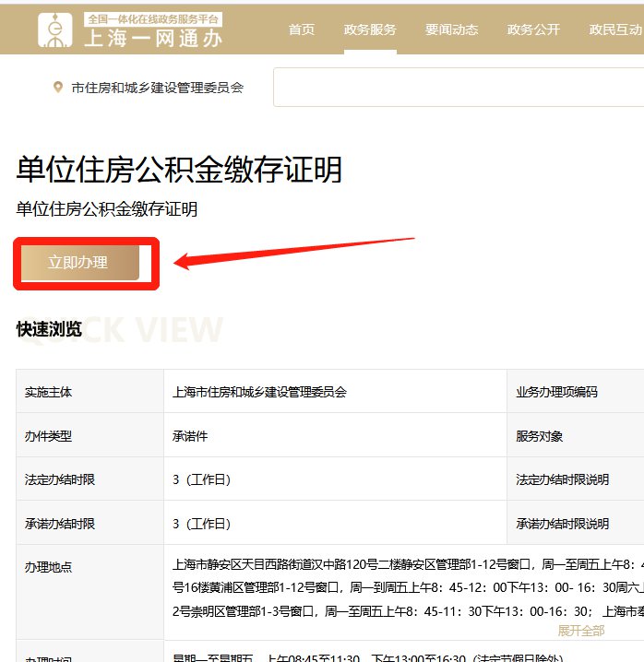
Task: Click the search input field
Action: pos(459,87)
